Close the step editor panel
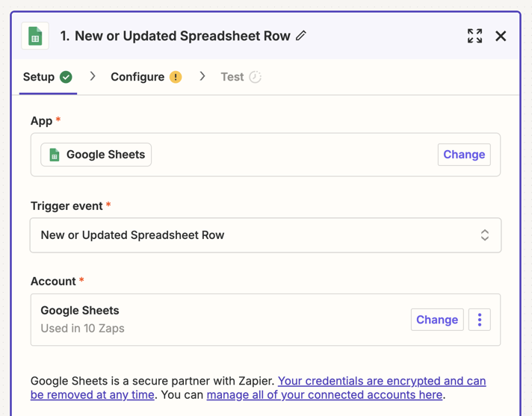 [501, 36]
